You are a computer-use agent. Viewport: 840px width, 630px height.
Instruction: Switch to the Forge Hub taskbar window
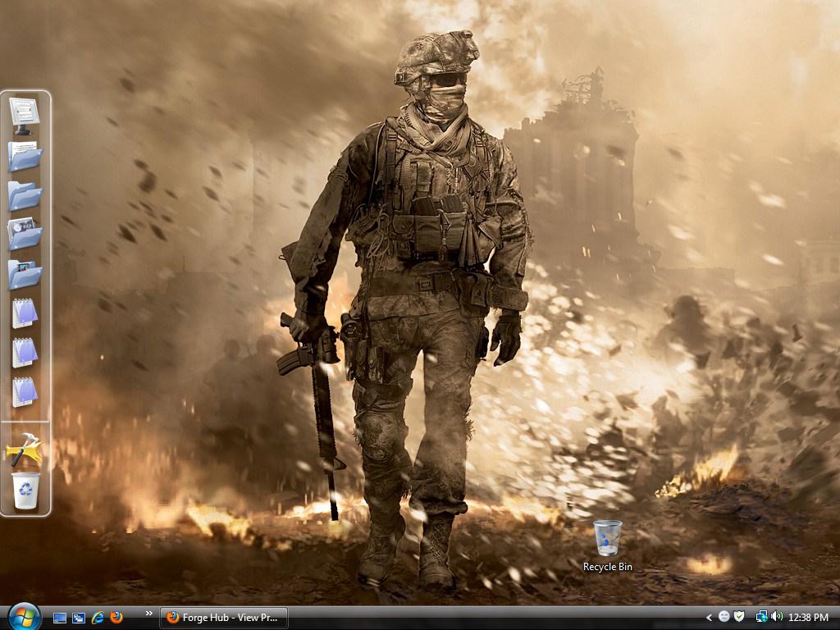click(225, 618)
